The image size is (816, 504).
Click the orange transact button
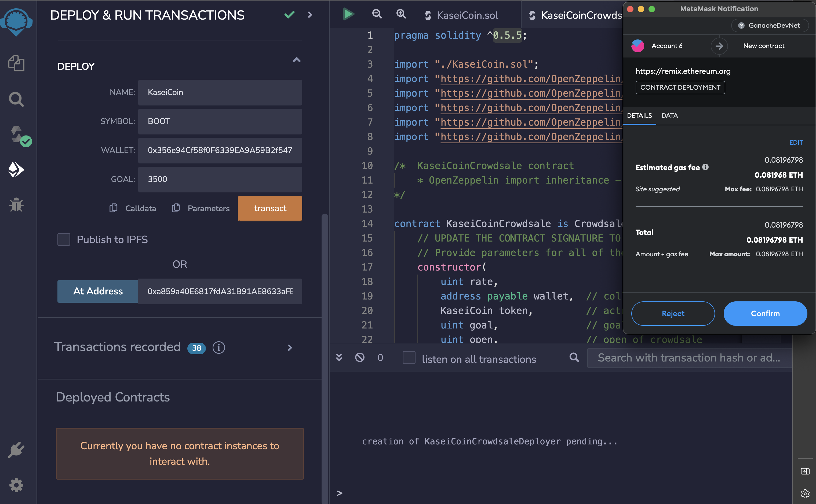[x=270, y=208]
